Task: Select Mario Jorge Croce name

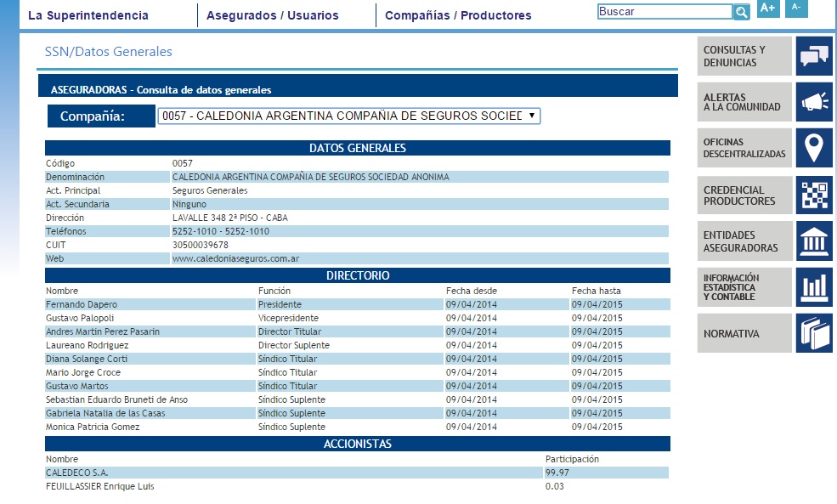Action: [x=83, y=372]
